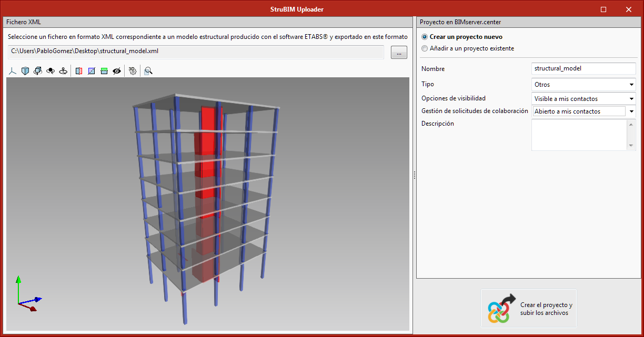The height and width of the screenshot is (337, 644).
Task: Close the StruBIM Uploader window
Action: [628, 9]
